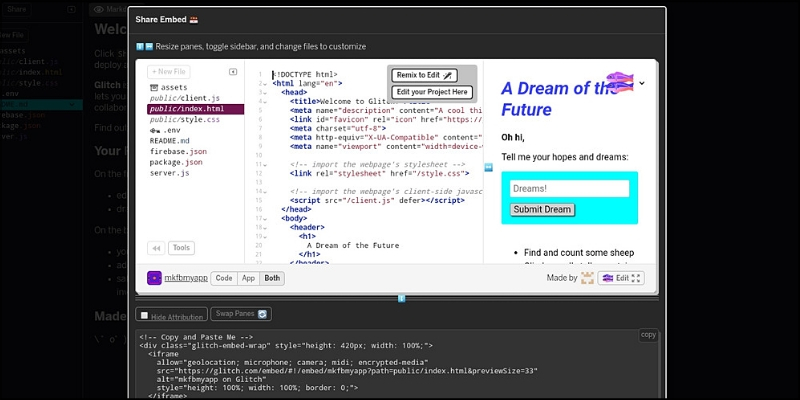Screen dimensions: 800x400
Task: Collapse the header tag fold at line 18
Action: pos(265,228)
